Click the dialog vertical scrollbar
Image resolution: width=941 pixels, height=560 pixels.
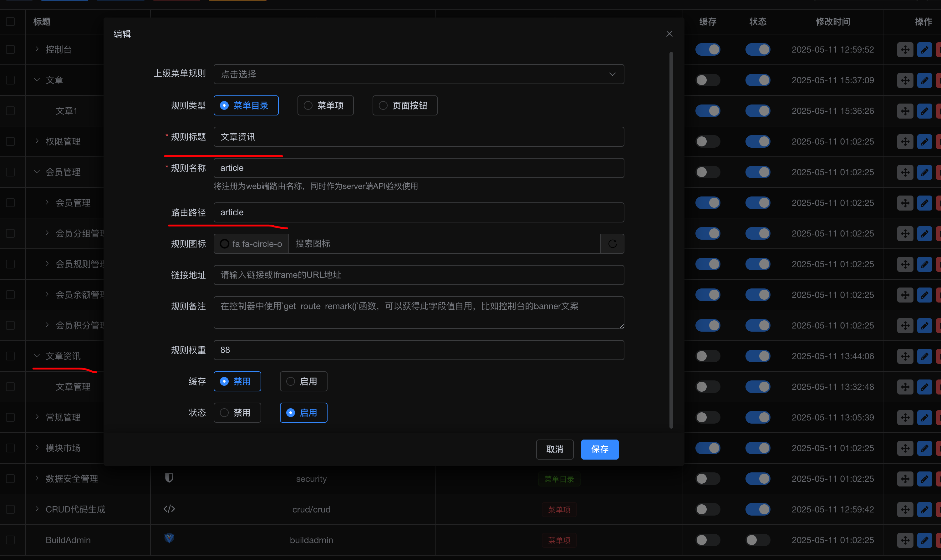[x=671, y=240]
